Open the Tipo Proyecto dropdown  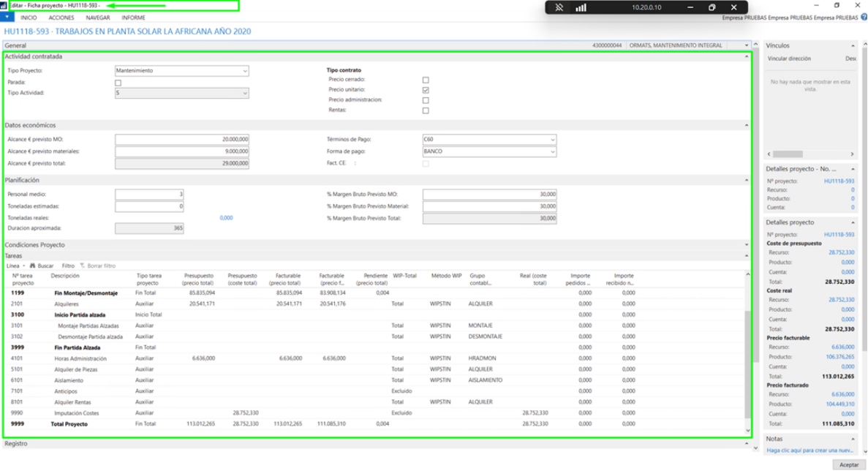click(x=244, y=72)
